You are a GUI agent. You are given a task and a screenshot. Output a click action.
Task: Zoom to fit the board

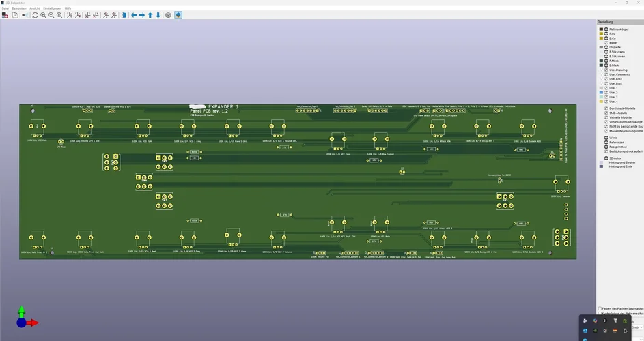click(59, 15)
